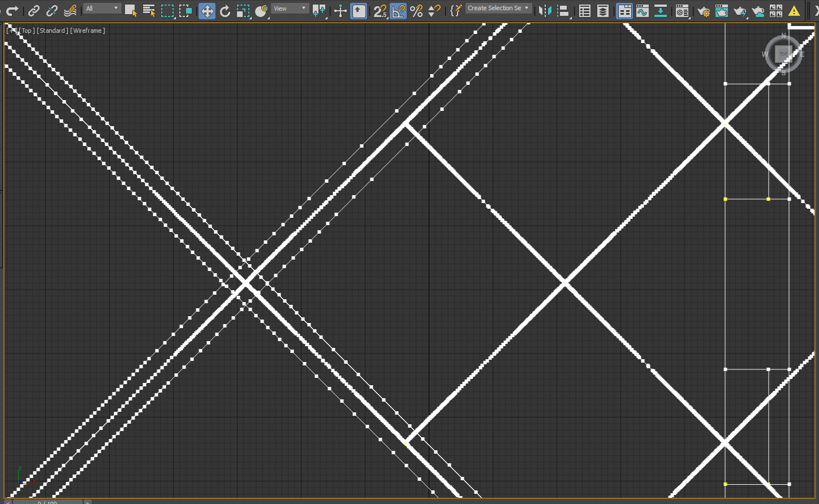The height and width of the screenshot is (504, 819).
Task: Toggle the Percent Snap button
Action: click(417, 10)
